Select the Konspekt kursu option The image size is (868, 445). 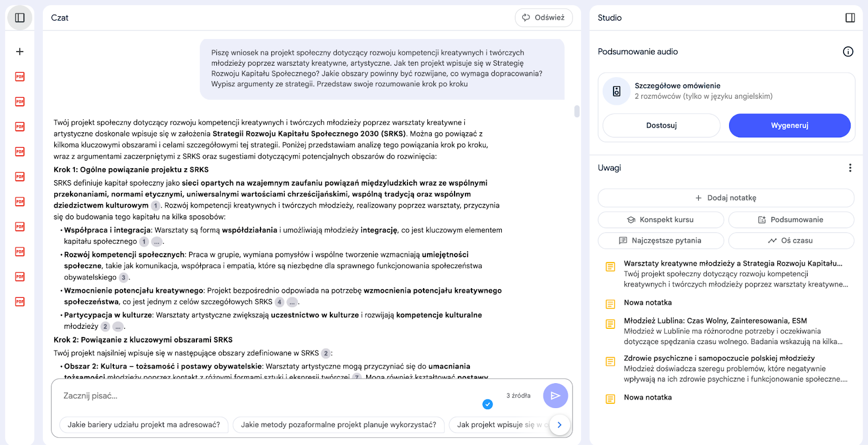(660, 220)
